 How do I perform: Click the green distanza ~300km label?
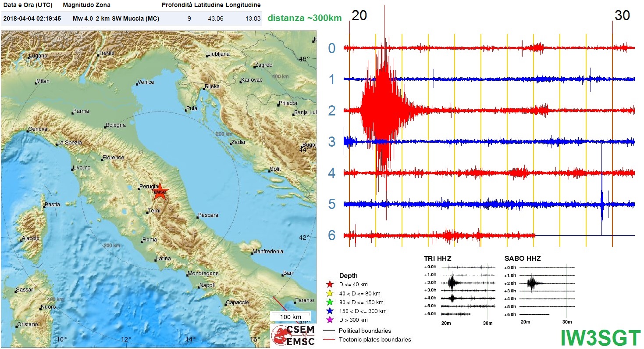(x=304, y=18)
